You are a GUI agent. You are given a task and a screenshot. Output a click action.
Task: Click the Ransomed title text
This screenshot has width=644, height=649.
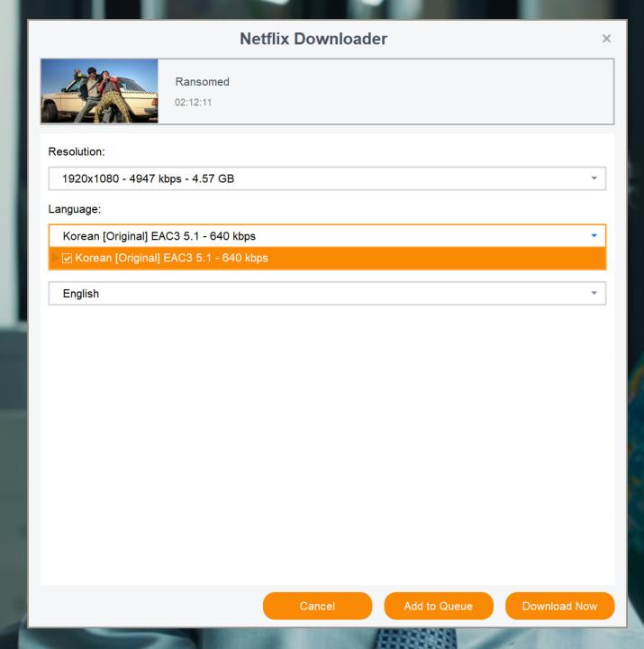(x=203, y=81)
